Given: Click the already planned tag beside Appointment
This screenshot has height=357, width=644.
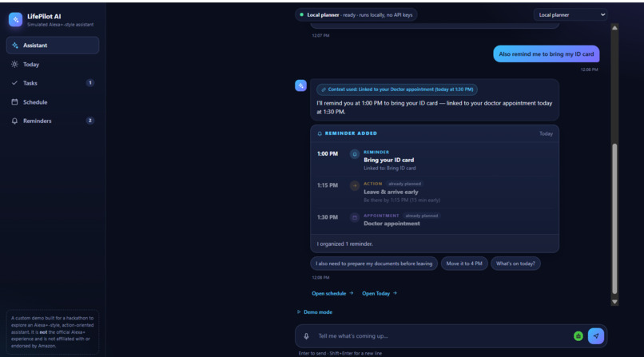Looking at the screenshot, I should click(x=421, y=216).
